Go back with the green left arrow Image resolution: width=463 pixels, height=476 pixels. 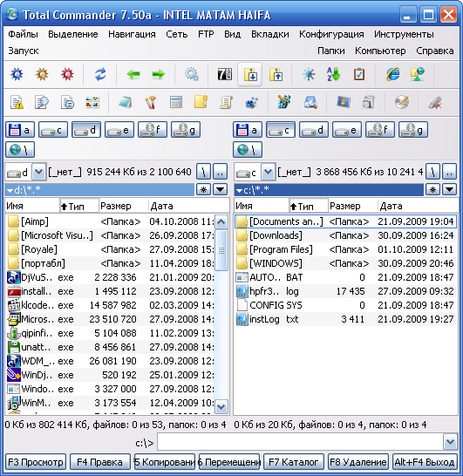pos(133,74)
